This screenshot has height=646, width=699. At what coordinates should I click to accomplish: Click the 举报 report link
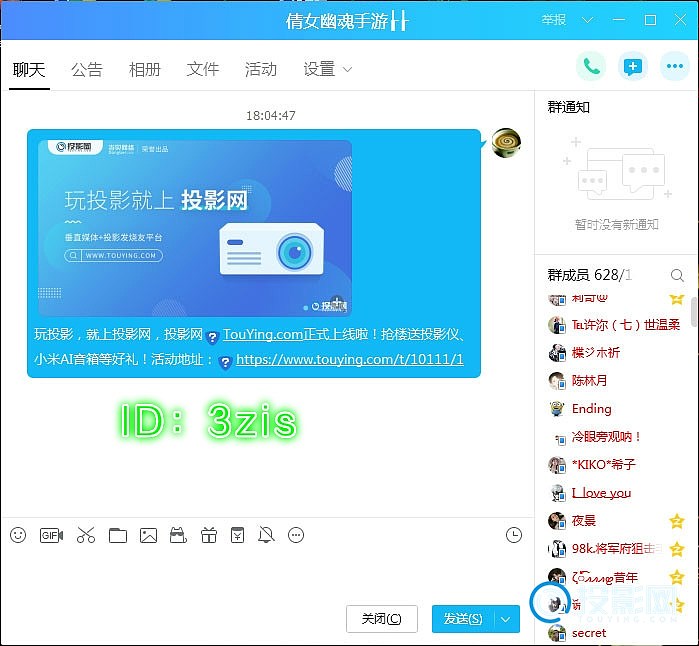coord(554,20)
